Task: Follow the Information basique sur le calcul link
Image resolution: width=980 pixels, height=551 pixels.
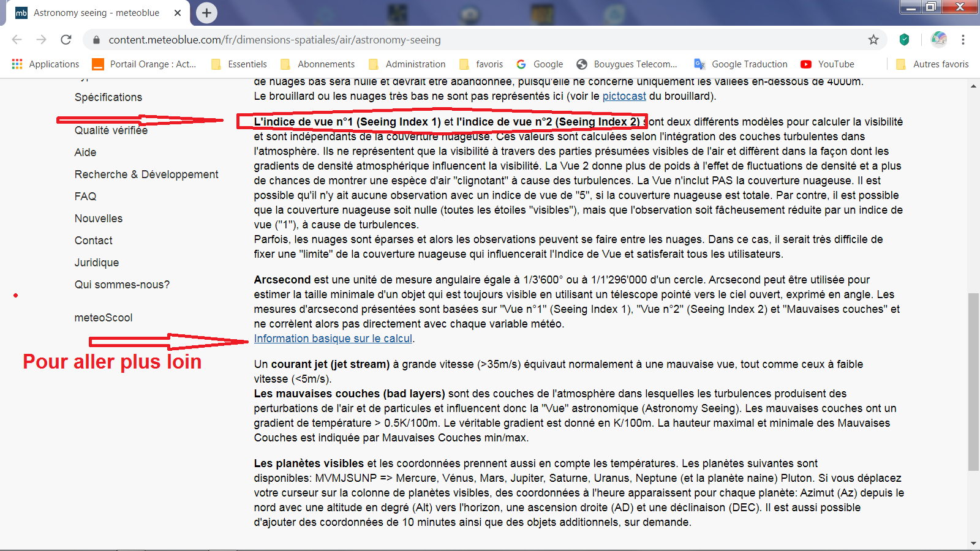Action: (x=333, y=339)
